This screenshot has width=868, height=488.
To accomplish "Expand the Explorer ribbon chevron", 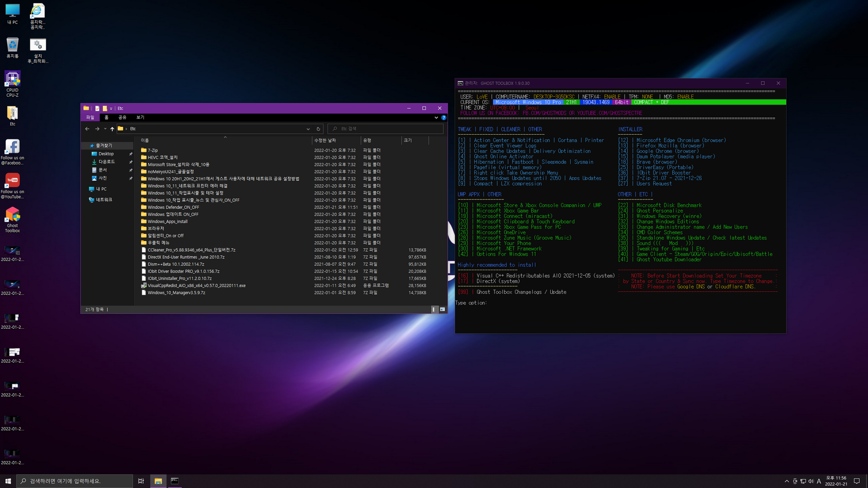I will [436, 118].
